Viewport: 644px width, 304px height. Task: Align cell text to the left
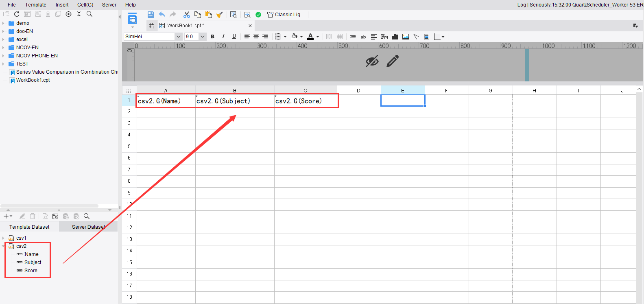click(x=247, y=37)
